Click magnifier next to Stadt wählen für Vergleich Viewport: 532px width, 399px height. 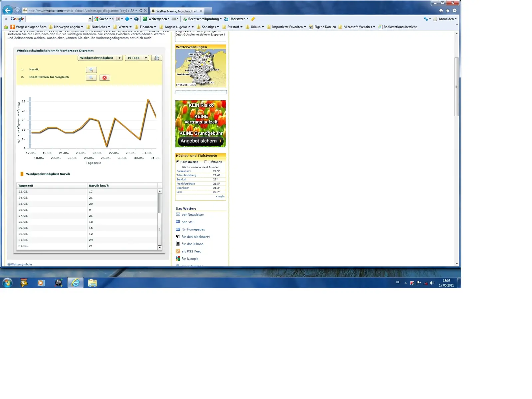tap(91, 77)
